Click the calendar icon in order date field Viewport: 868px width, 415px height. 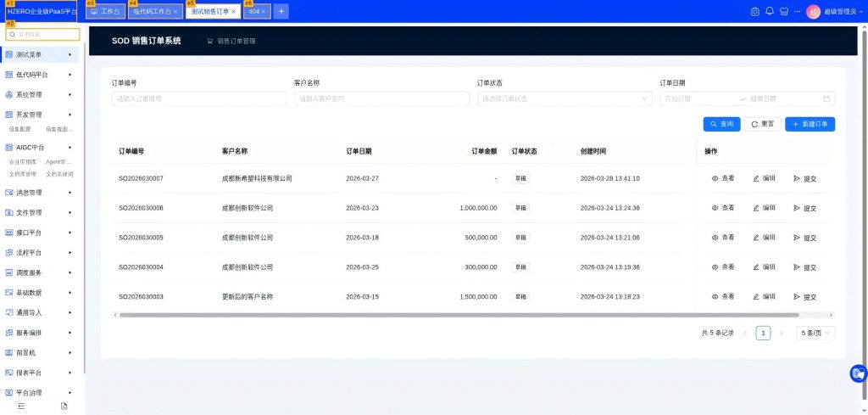pyautogui.click(x=826, y=98)
